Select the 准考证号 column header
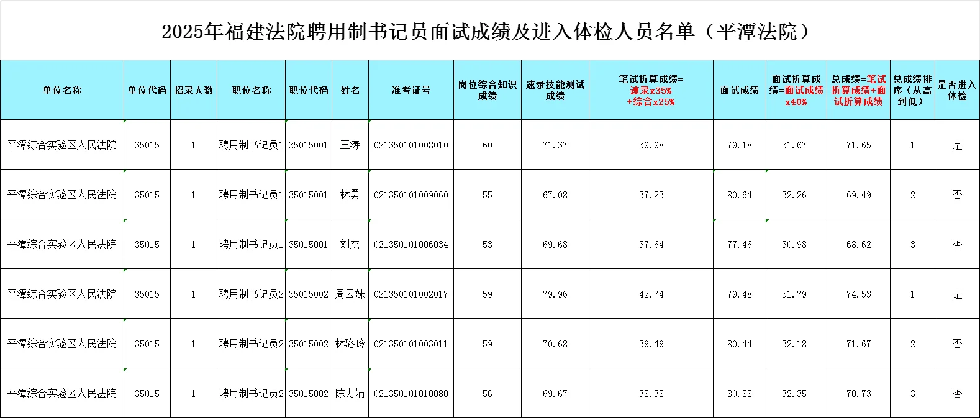The height and width of the screenshot is (418, 980). click(x=411, y=90)
